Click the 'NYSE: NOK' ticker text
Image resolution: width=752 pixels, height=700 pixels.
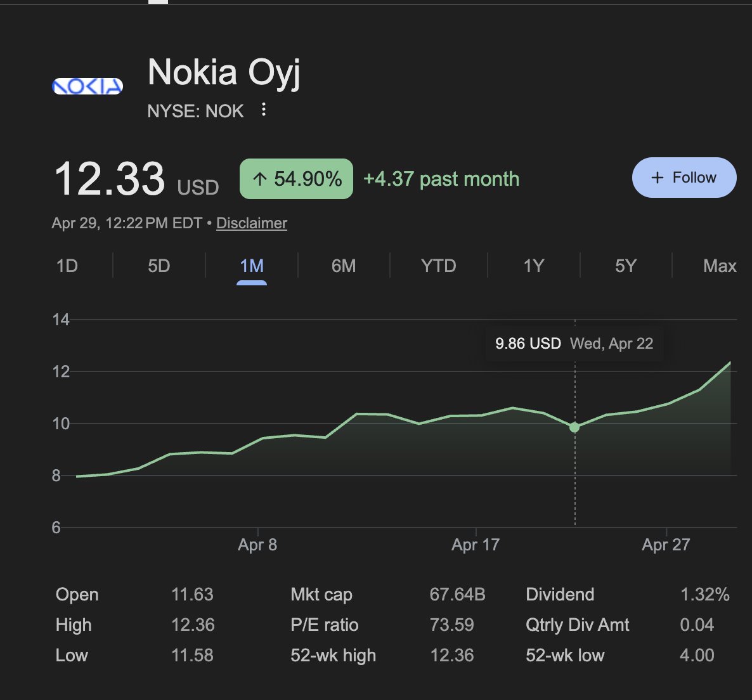(196, 111)
